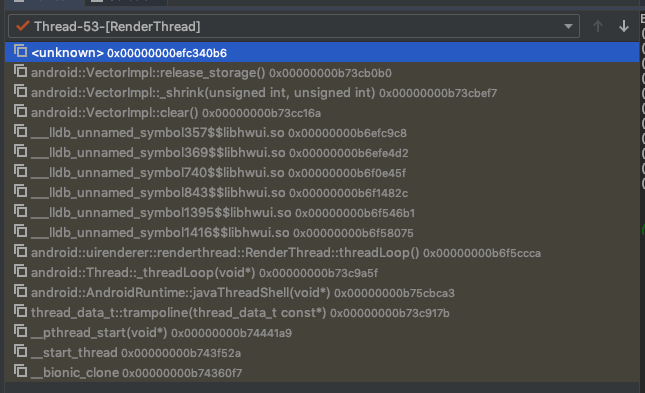Click frame icon beside symbol1395 row
The image size is (645, 393).
coord(20,211)
